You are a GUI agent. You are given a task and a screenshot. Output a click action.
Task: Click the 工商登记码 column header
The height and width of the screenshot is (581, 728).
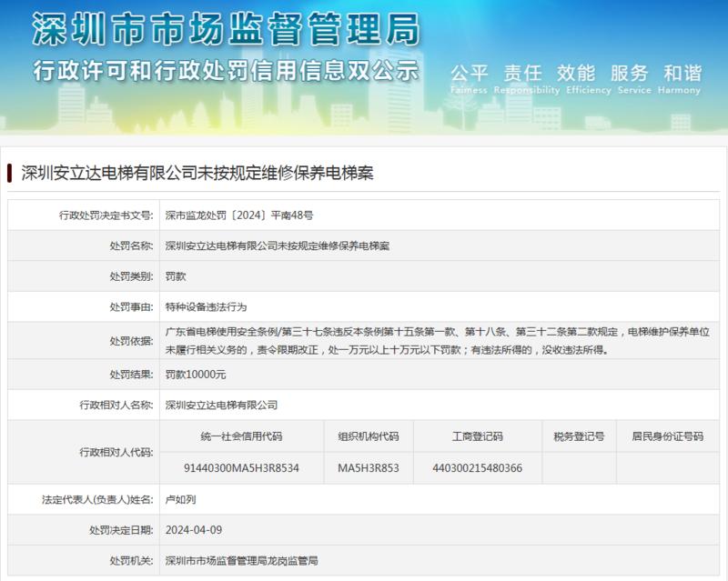477,436
